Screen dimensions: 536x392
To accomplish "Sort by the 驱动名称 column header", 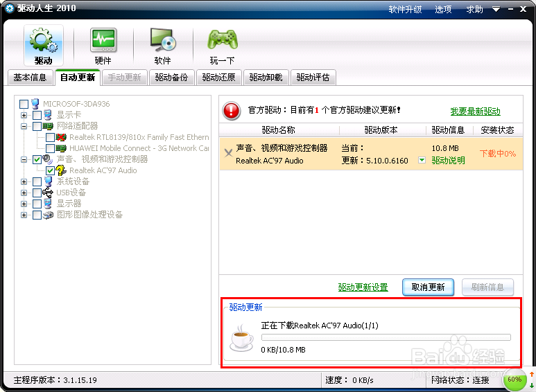I will coord(279,130).
